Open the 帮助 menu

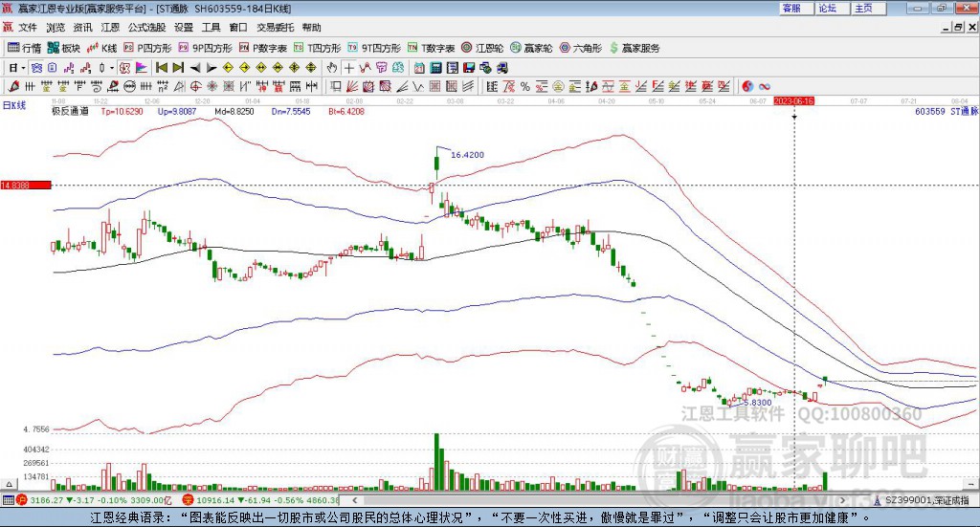[x=311, y=28]
